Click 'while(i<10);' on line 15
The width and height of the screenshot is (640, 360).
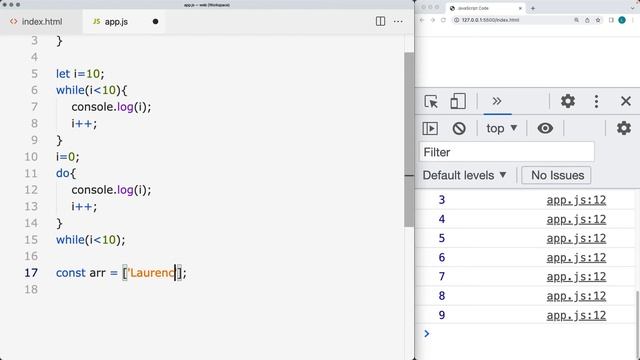point(91,240)
